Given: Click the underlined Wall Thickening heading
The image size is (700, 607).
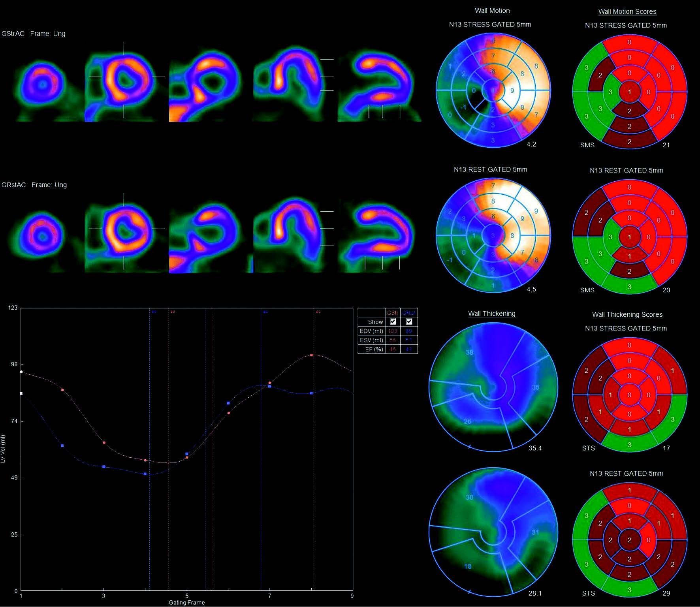Looking at the screenshot, I should tap(491, 314).
